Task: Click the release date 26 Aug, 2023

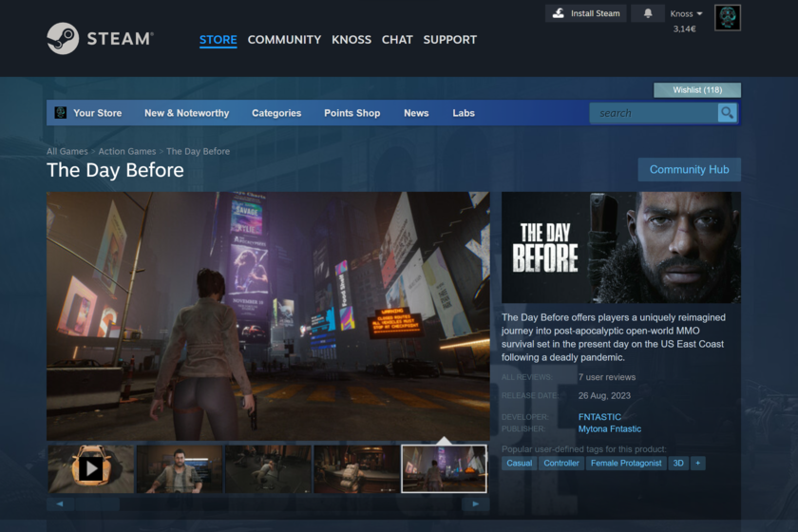Action: click(604, 395)
